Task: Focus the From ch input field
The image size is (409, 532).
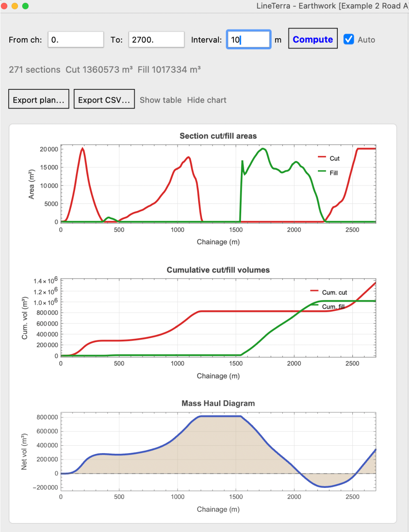Action: point(76,39)
